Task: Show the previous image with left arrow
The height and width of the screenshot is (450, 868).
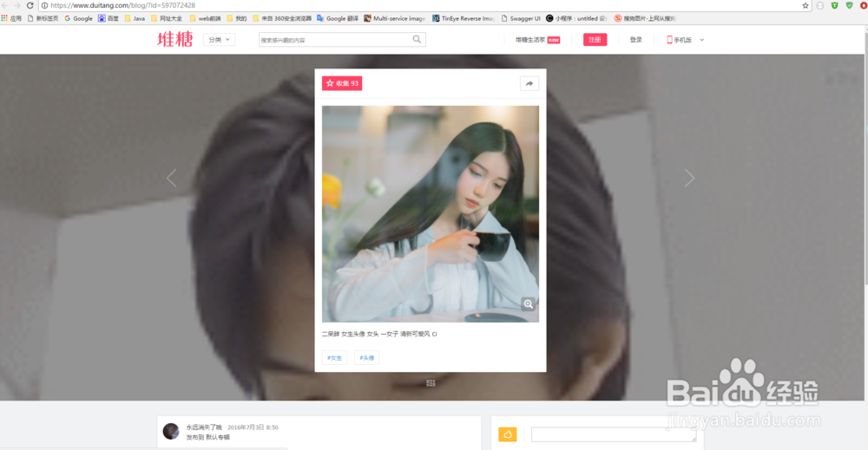Action: point(172,178)
